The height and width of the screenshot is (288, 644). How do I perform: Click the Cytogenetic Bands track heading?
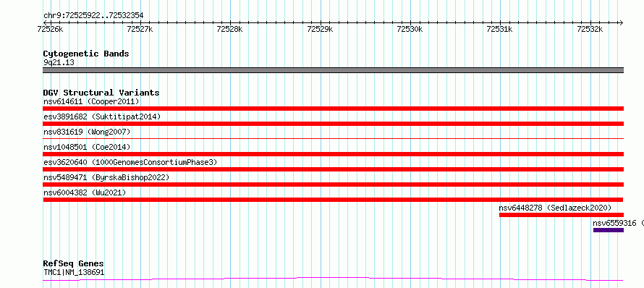coord(86,54)
